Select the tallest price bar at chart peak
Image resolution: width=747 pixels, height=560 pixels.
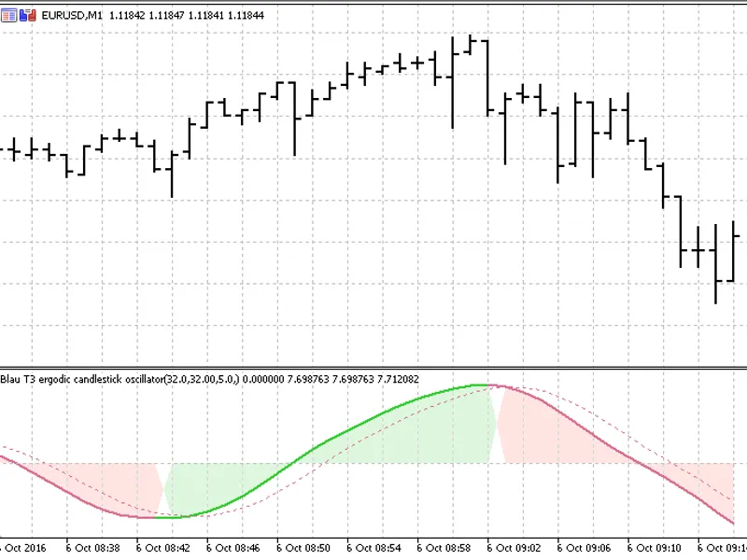tap(453, 82)
